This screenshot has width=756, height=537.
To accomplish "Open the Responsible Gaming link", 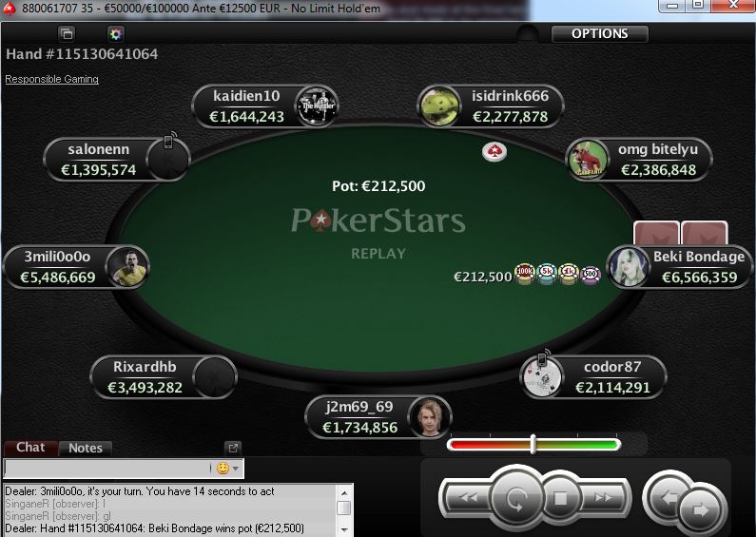I will click(x=51, y=79).
